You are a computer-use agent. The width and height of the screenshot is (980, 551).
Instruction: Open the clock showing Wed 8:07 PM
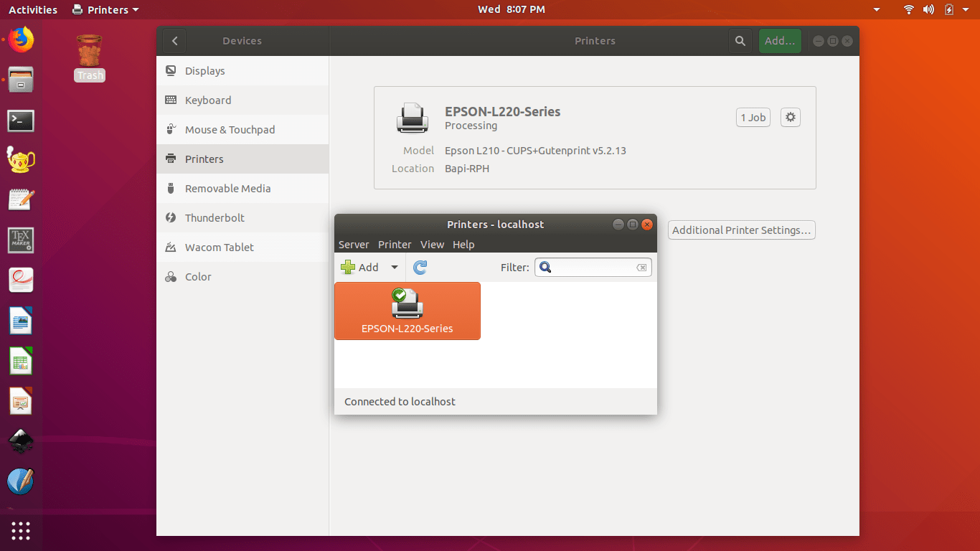[512, 9]
